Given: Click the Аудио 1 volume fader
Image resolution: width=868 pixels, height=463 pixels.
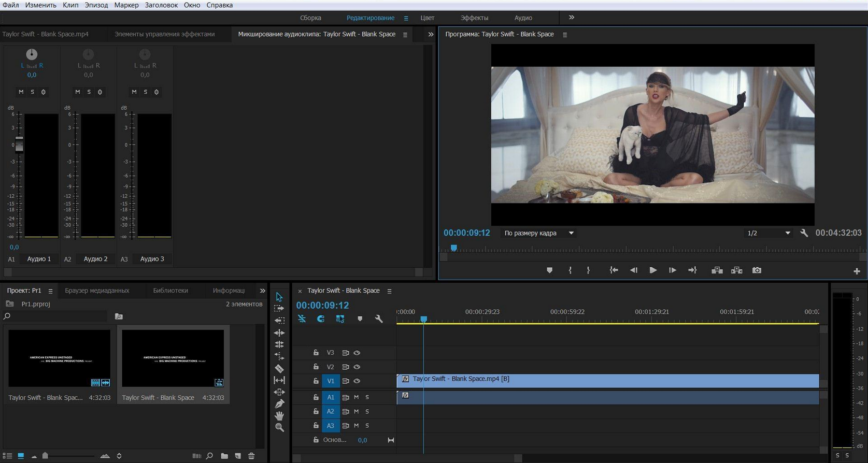Looking at the screenshot, I should click(x=19, y=144).
